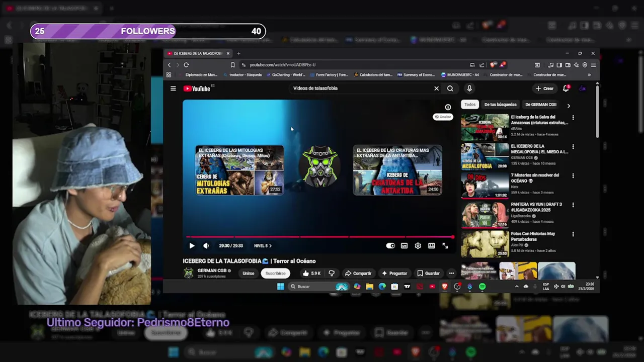This screenshot has width=644, height=362.
Task: Click the Guardar button
Action: (429, 274)
